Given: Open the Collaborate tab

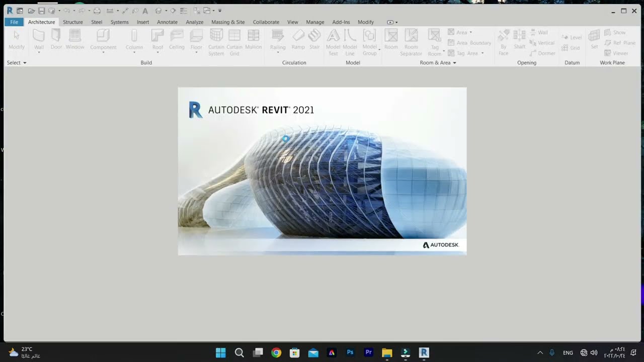Looking at the screenshot, I should coord(266,22).
